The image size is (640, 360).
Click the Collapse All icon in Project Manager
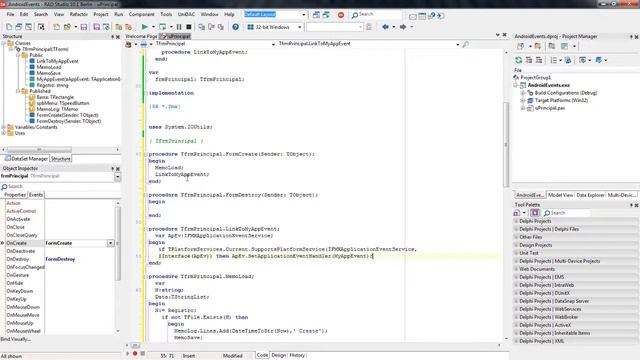point(539,60)
